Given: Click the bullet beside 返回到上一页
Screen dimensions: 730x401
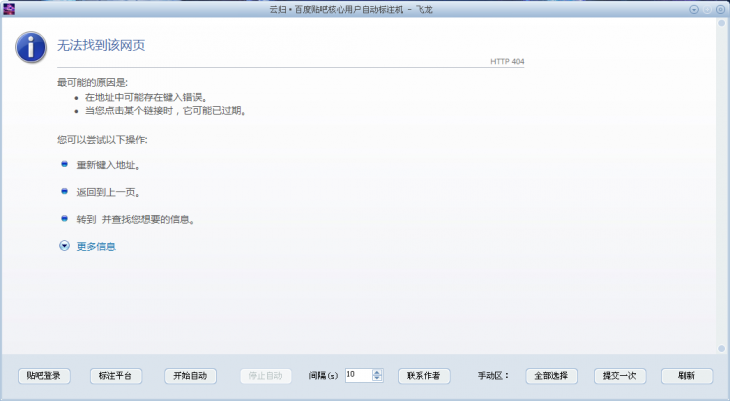Looking at the screenshot, I should (x=65, y=191).
